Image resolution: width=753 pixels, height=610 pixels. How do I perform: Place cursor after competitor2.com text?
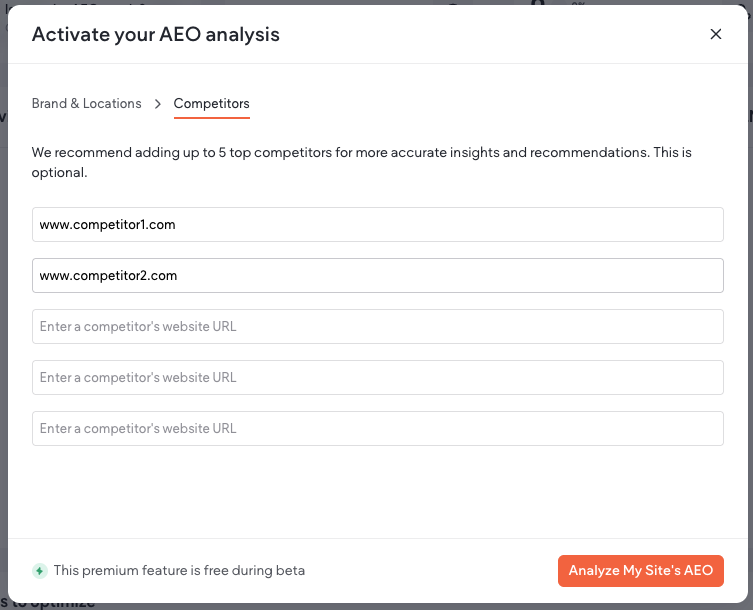178,275
